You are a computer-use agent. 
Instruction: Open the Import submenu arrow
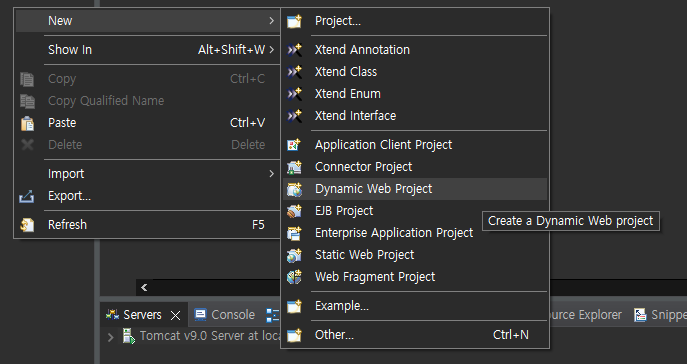pyautogui.click(x=272, y=173)
